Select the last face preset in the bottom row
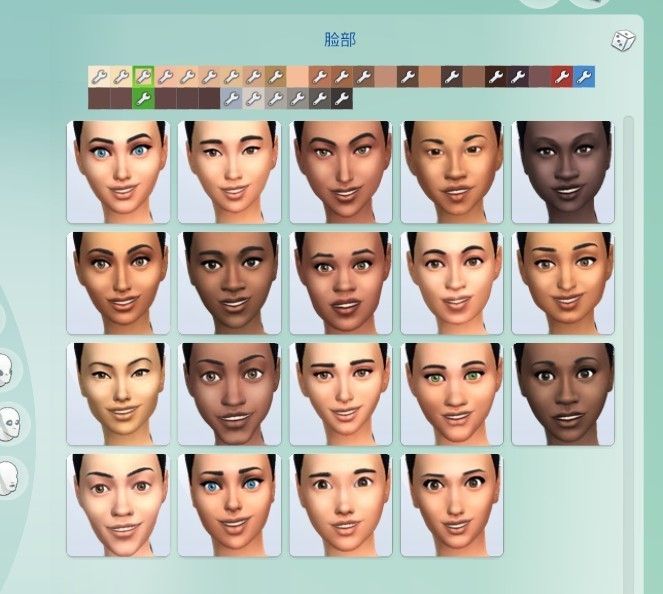Image resolution: width=663 pixels, height=594 pixels. 452,505
